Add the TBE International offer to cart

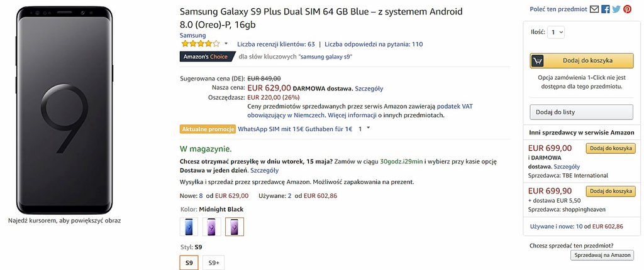[x=609, y=148]
